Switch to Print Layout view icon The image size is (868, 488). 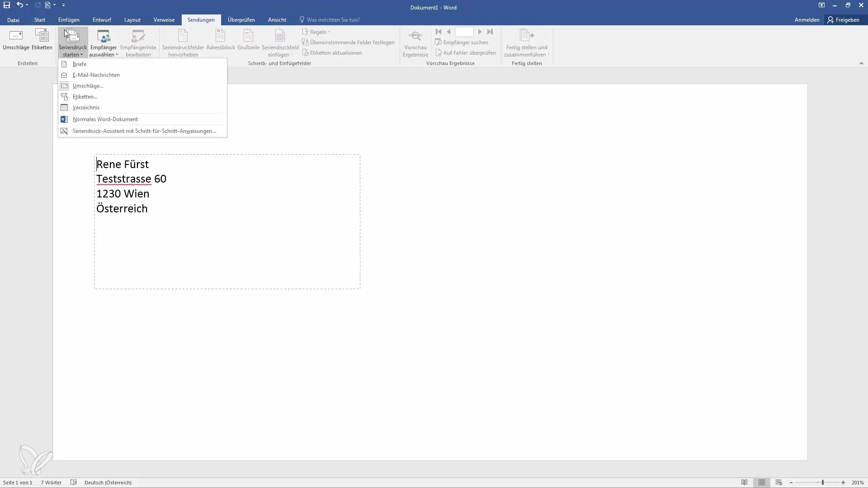click(x=762, y=483)
